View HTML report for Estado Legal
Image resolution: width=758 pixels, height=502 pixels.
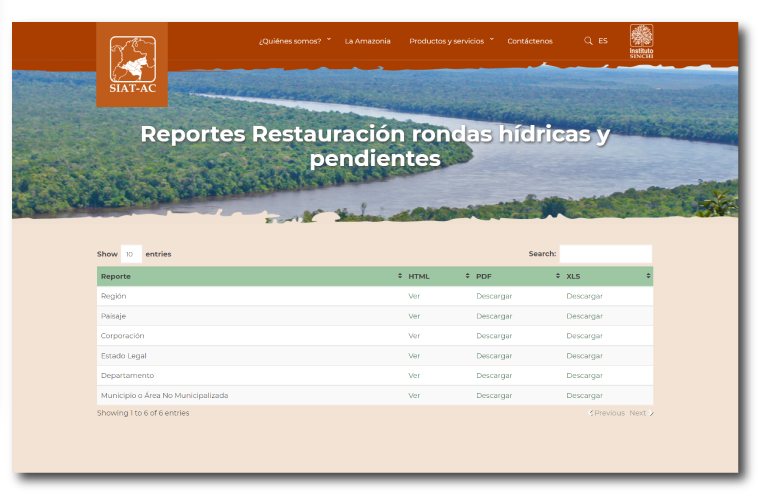pos(414,355)
